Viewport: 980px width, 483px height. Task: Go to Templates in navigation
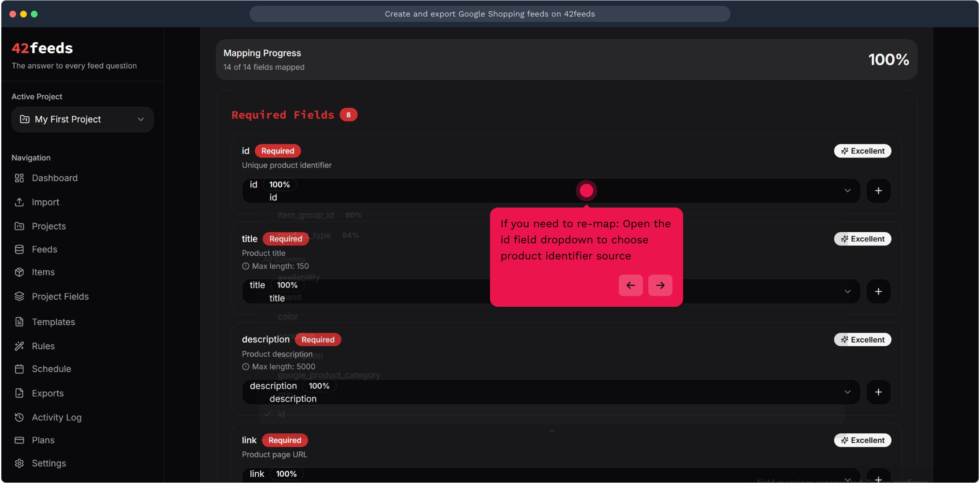click(x=53, y=322)
